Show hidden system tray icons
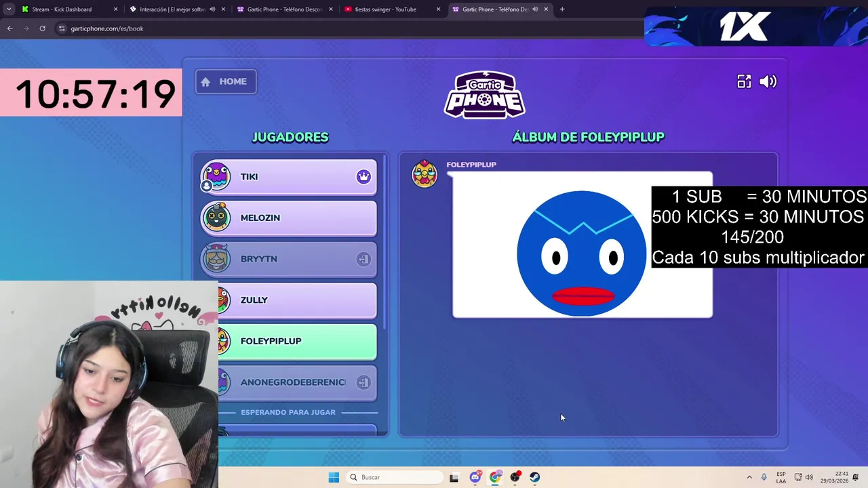868x488 pixels. [749, 477]
